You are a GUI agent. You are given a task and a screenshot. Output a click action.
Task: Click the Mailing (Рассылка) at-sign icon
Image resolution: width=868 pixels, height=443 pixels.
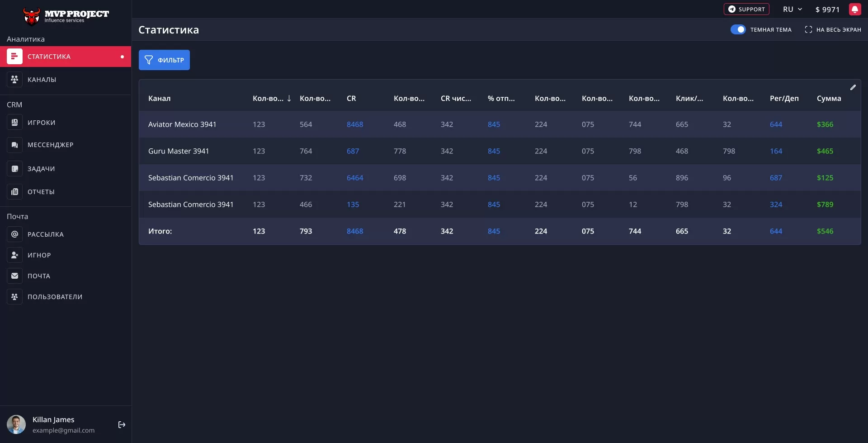click(14, 234)
